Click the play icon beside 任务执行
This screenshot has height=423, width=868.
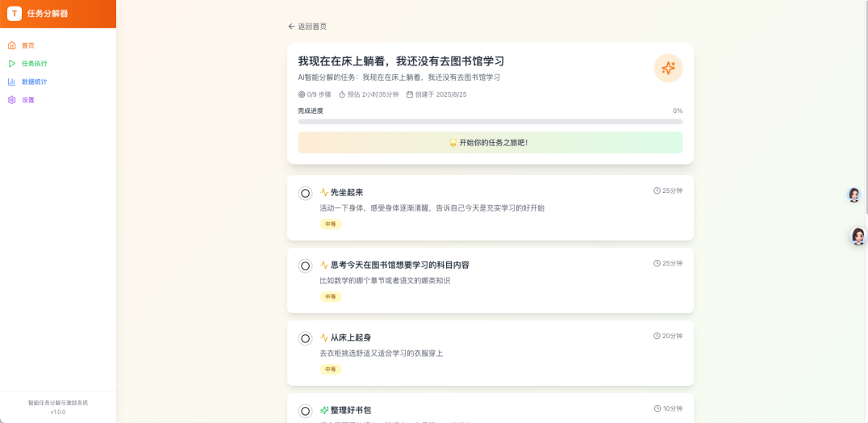(x=11, y=64)
